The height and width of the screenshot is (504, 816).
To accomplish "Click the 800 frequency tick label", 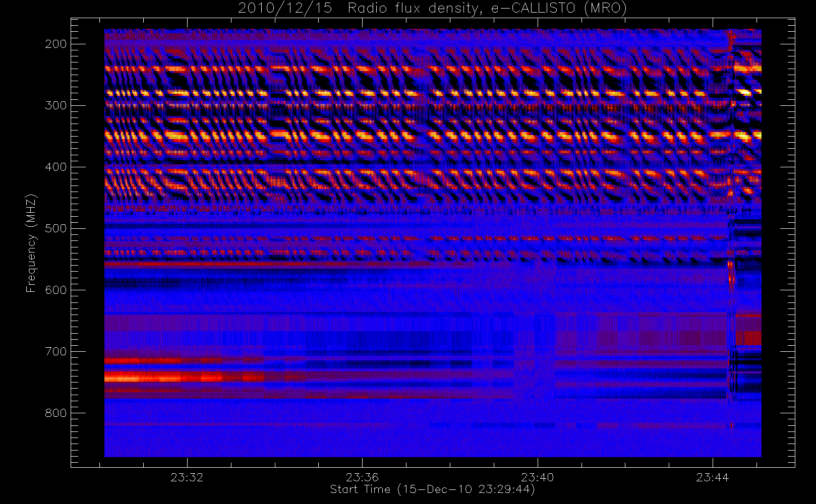I will (x=56, y=413).
